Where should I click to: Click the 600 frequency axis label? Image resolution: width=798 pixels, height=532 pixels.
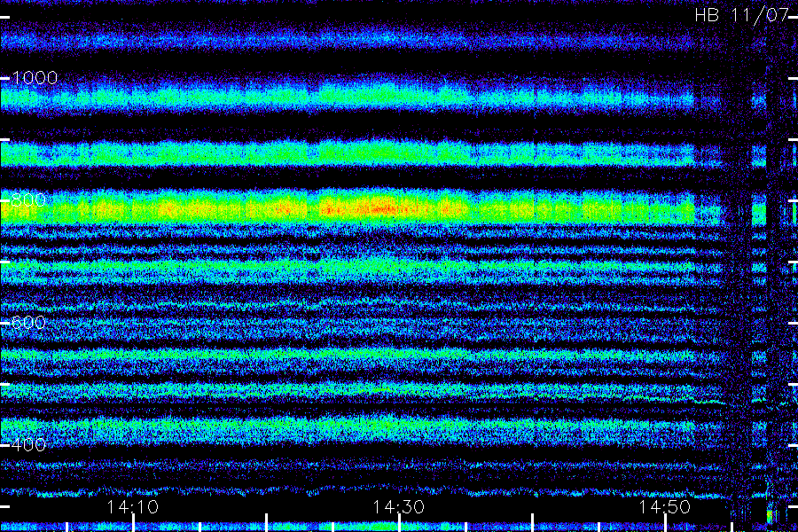coord(28,323)
